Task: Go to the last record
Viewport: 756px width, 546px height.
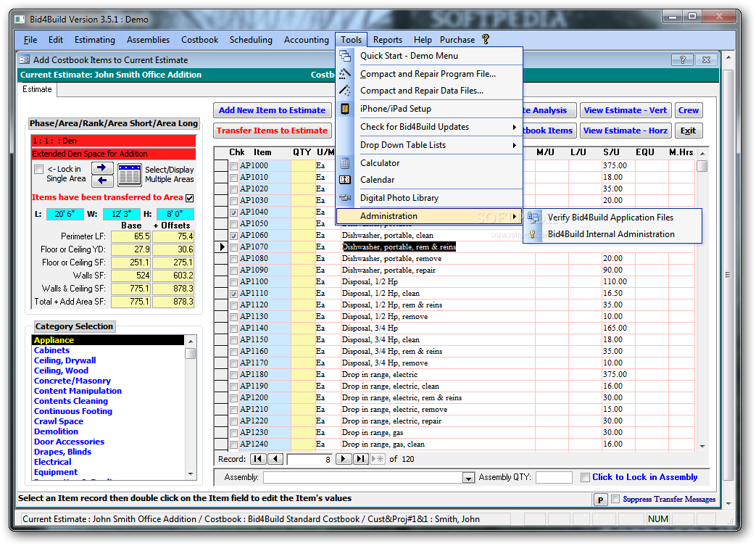Action: click(360, 459)
